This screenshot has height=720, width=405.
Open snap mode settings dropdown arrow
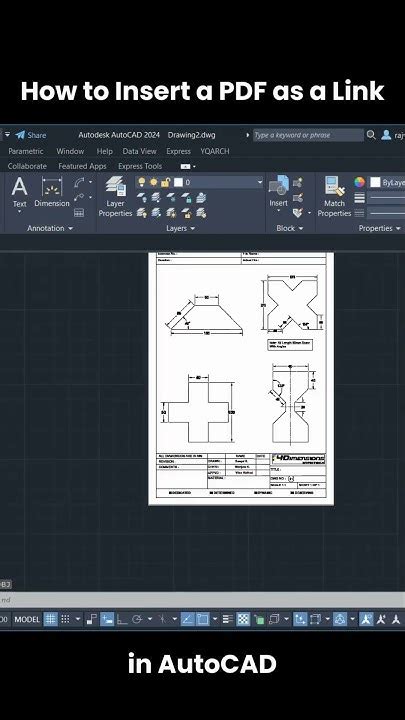(78, 619)
